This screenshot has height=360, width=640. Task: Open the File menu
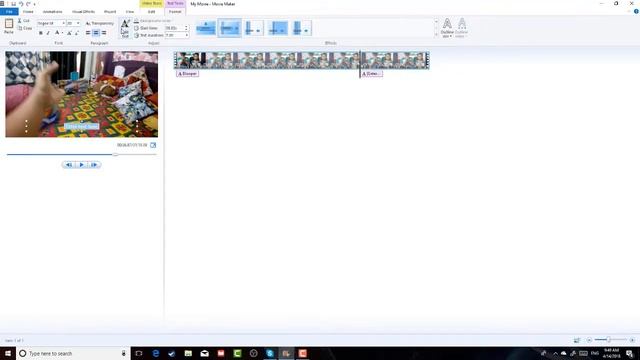9,11
